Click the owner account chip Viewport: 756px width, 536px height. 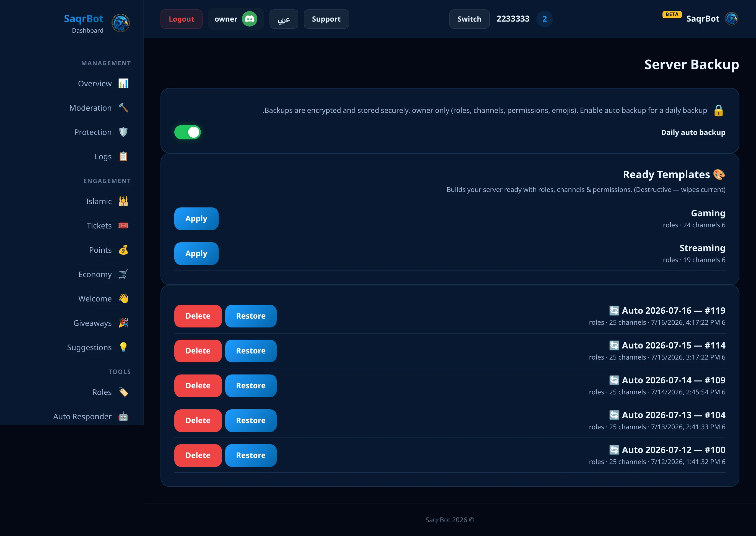pos(236,19)
